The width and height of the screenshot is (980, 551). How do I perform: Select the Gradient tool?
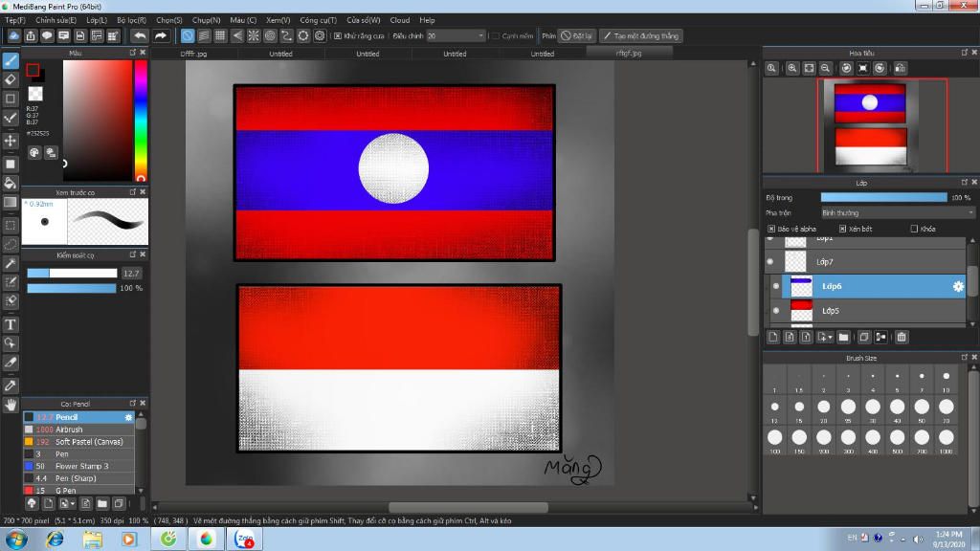click(x=11, y=203)
